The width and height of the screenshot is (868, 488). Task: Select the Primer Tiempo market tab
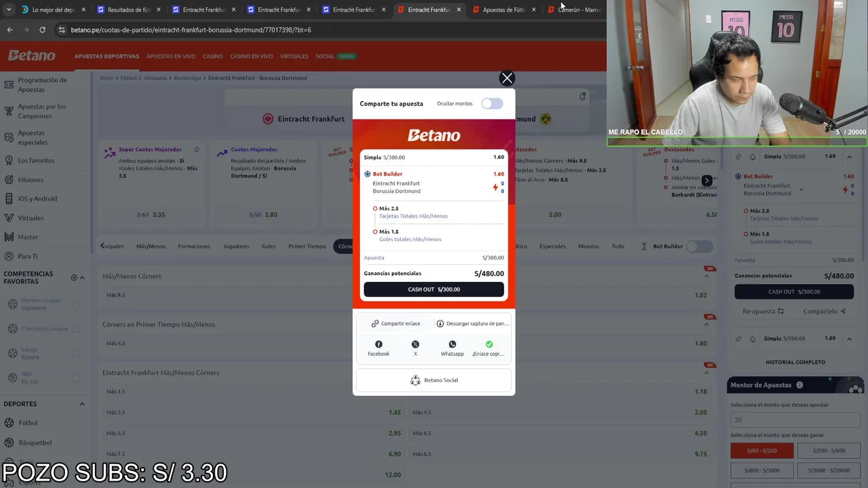pyautogui.click(x=307, y=246)
